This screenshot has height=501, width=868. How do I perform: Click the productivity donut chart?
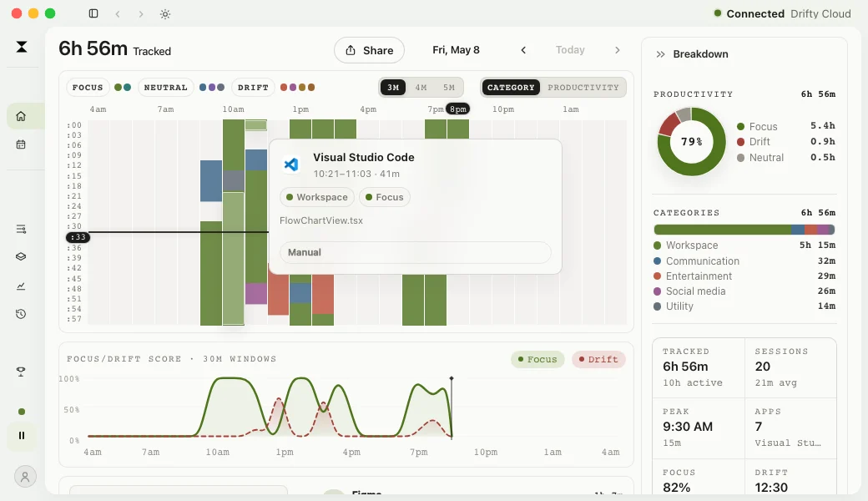tap(691, 142)
